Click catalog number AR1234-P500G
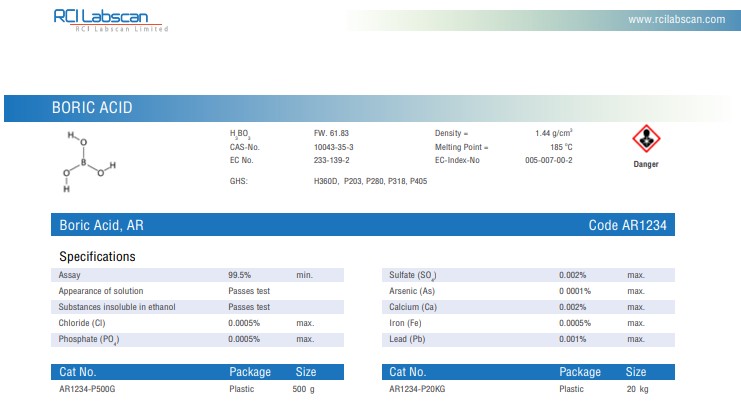 point(87,389)
